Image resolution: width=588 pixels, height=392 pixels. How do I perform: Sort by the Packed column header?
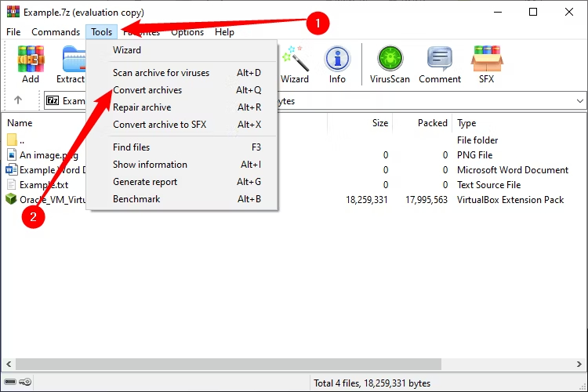432,123
